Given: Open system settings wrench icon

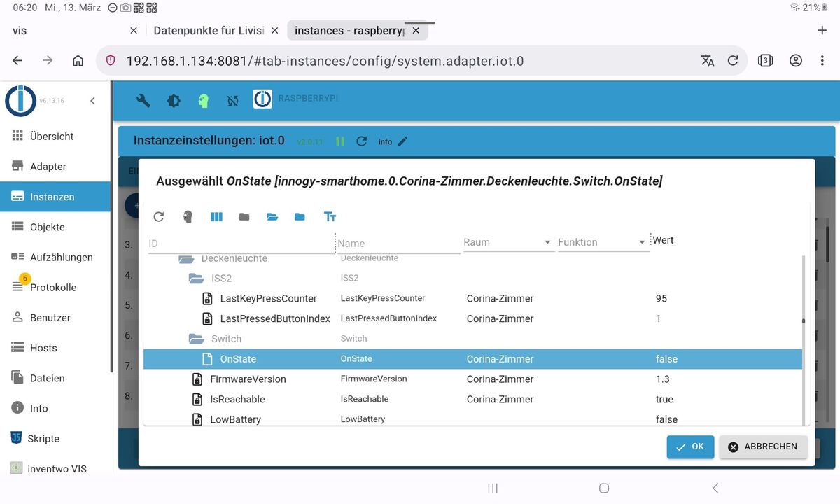Looking at the screenshot, I should tap(143, 101).
